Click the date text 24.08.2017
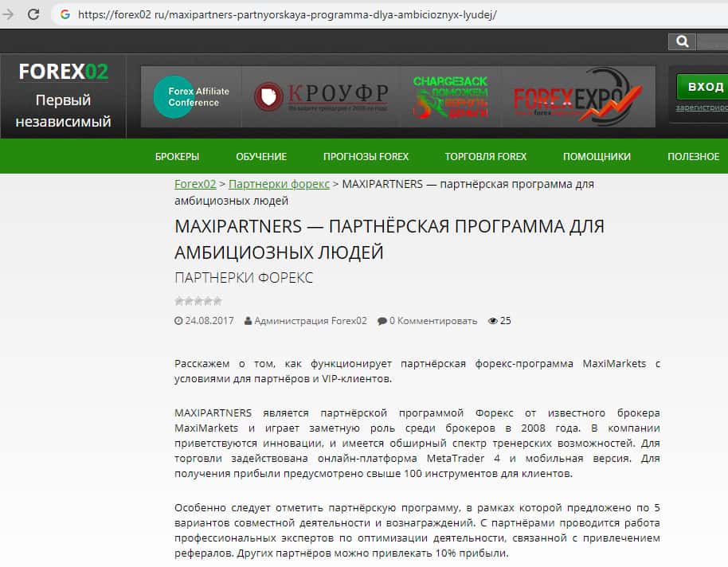Viewport: 728px width, 567px height. click(x=209, y=320)
